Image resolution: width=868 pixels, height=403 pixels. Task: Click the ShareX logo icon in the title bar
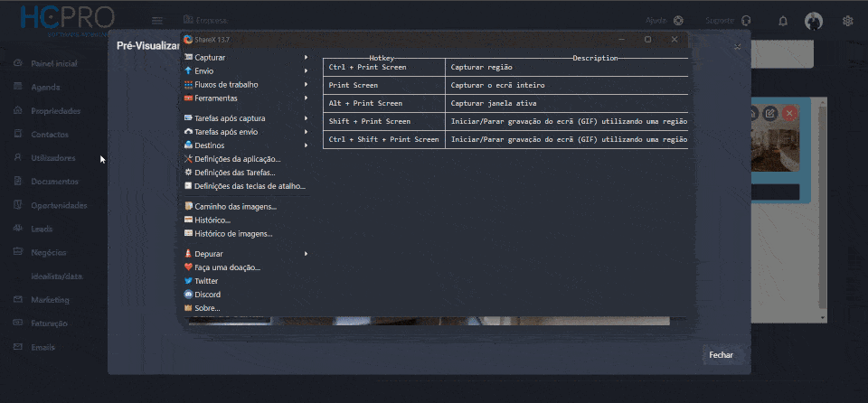pos(188,40)
